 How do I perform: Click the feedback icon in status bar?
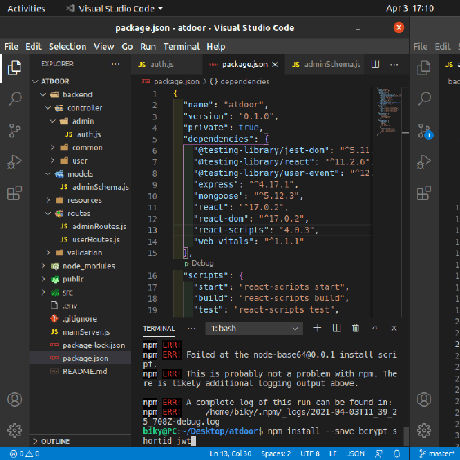pyautogui.click(x=379, y=454)
